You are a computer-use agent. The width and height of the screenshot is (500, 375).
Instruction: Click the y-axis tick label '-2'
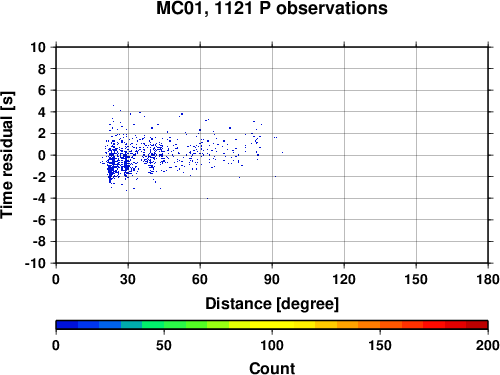[x=39, y=177]
